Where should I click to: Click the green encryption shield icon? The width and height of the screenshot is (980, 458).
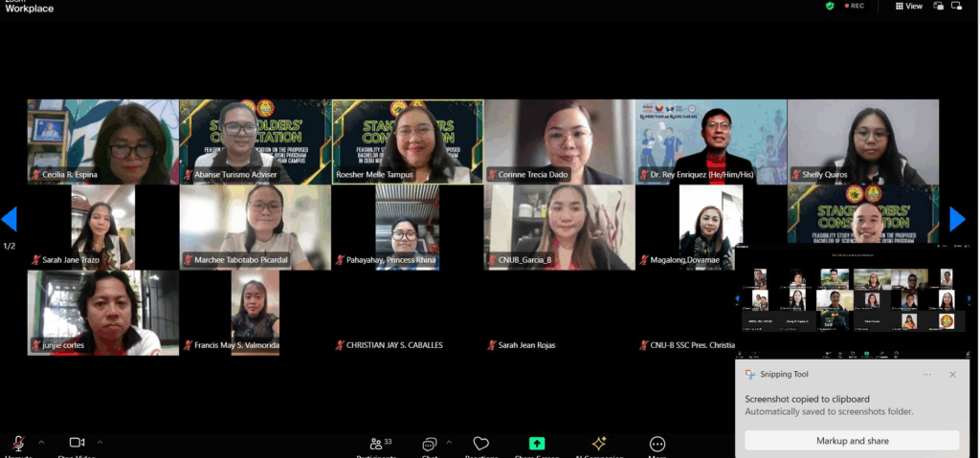click(830, 6)
